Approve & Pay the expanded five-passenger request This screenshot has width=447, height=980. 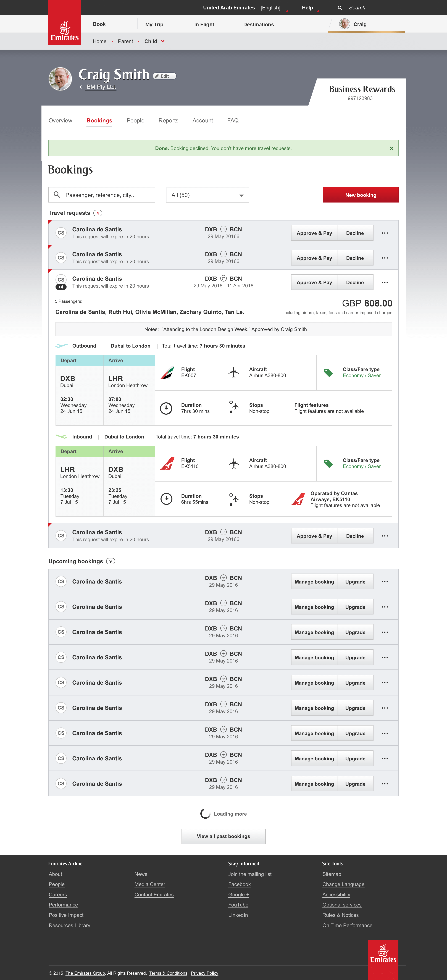314,282
